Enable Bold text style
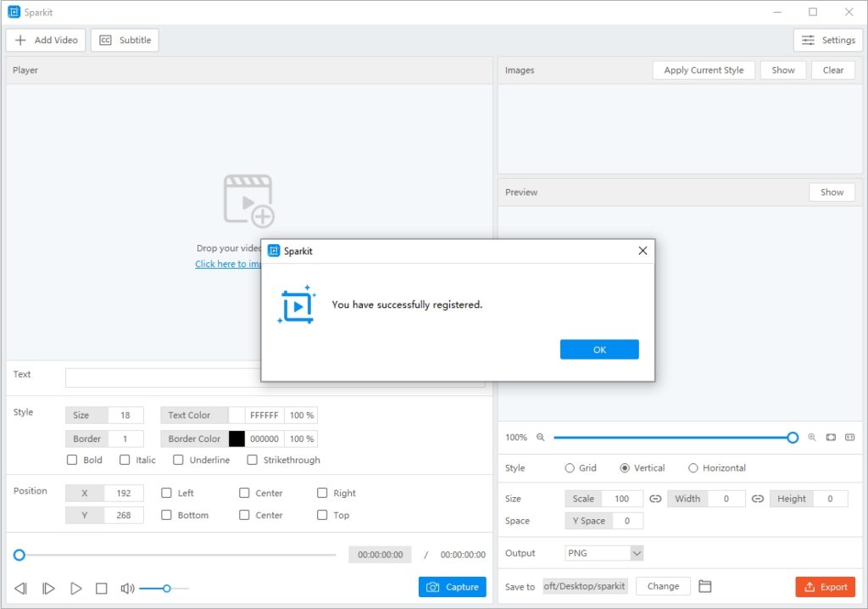The width and height of the screenshot is (868, 609). [72, 460]
